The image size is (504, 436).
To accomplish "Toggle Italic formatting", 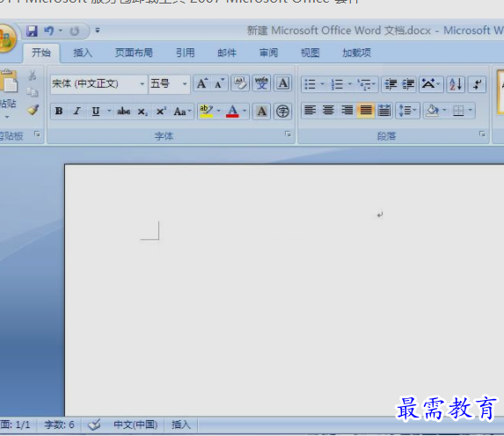I will pos(77,111).
